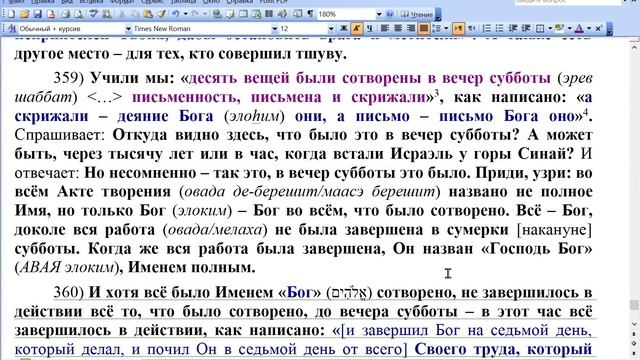Increase paragraph indent
640x360 pixels.
526,28
